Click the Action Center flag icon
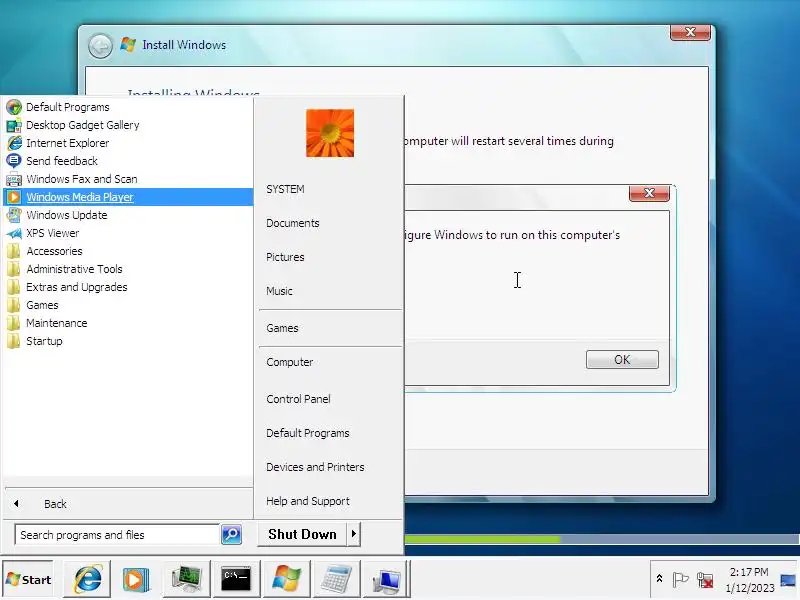 680,580
